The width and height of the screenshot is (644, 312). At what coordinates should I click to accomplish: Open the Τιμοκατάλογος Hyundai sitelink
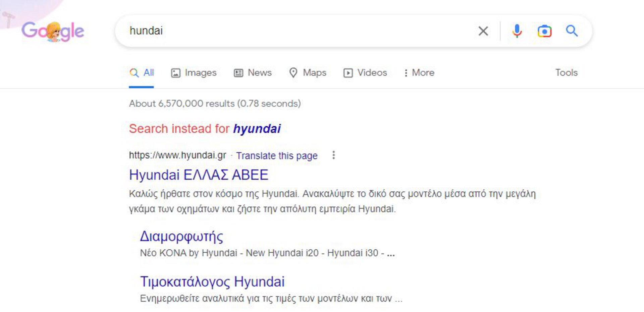(212, 282)
